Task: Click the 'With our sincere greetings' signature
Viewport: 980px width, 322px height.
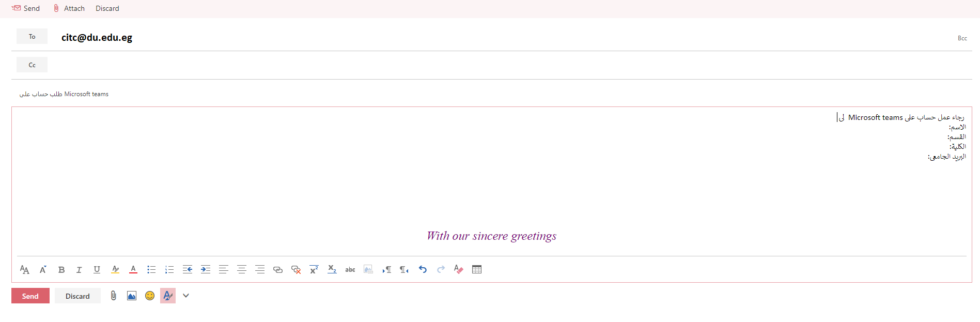Action: [491, 236]
